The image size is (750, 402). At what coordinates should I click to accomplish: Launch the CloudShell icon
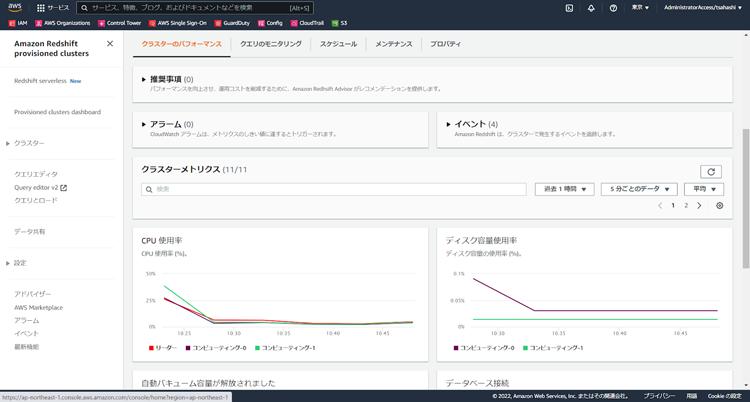pos(569,8)
